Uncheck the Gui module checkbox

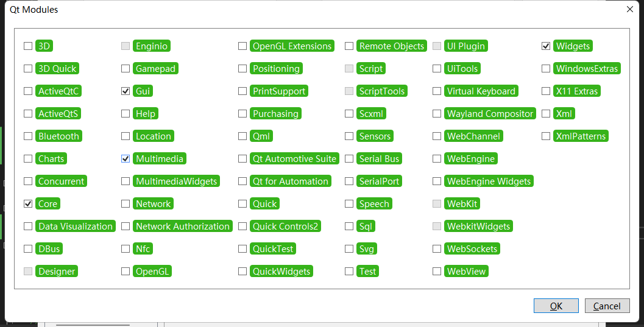click(x=126, y=91)
